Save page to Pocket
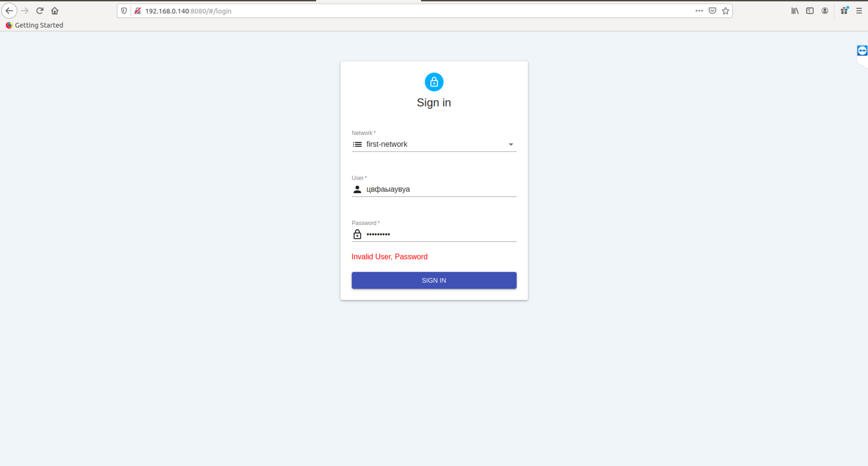The height and width of the screenshot is (466, 868). (712, 11)
